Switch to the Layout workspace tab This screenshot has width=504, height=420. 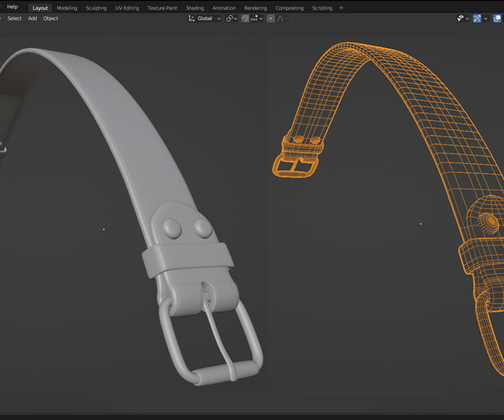tap(39, 8)
